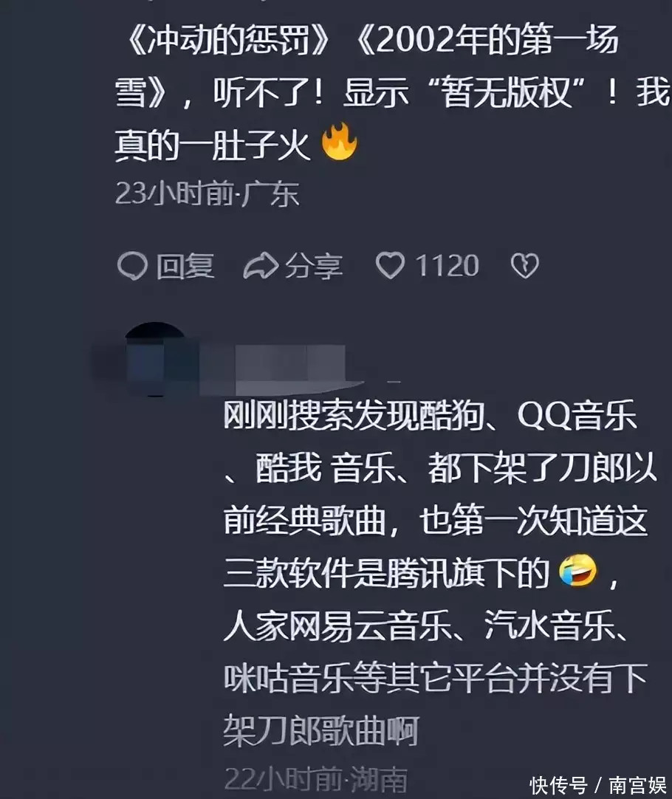The width and height of the screenshot is (672, 799).
Task: Open the blurred avatar of the replying commenter
Action: coord(155,359)
